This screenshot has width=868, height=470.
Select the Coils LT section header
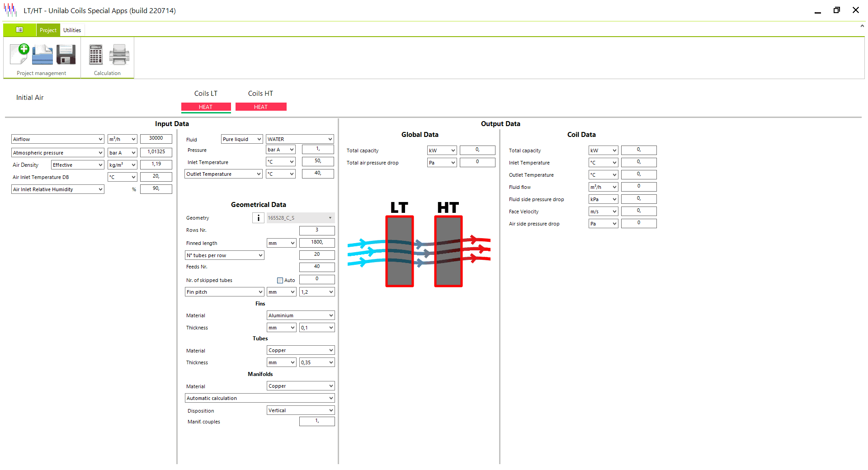pos(206,94)
